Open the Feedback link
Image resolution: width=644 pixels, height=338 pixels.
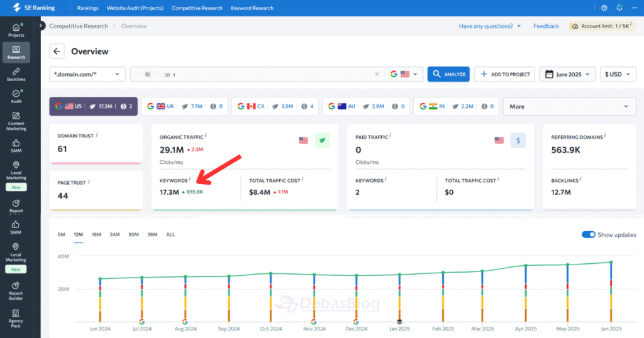tap(546, 26)
